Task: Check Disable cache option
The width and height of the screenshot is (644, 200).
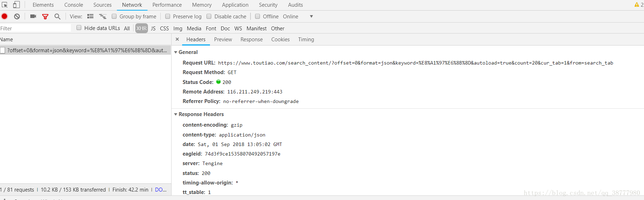Action: (209, 16)
